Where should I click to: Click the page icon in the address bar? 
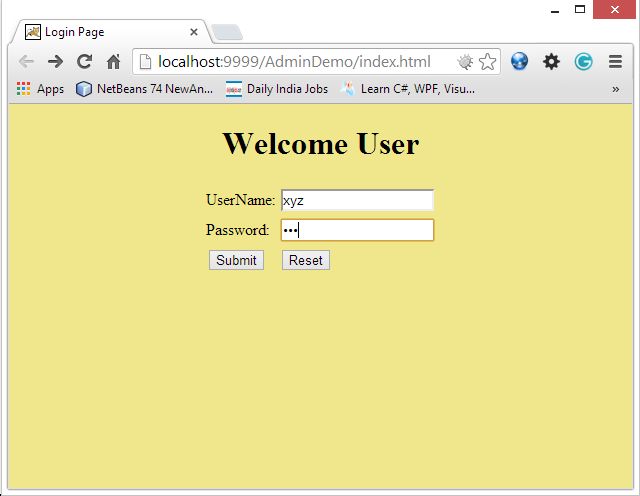pos(145,62)
